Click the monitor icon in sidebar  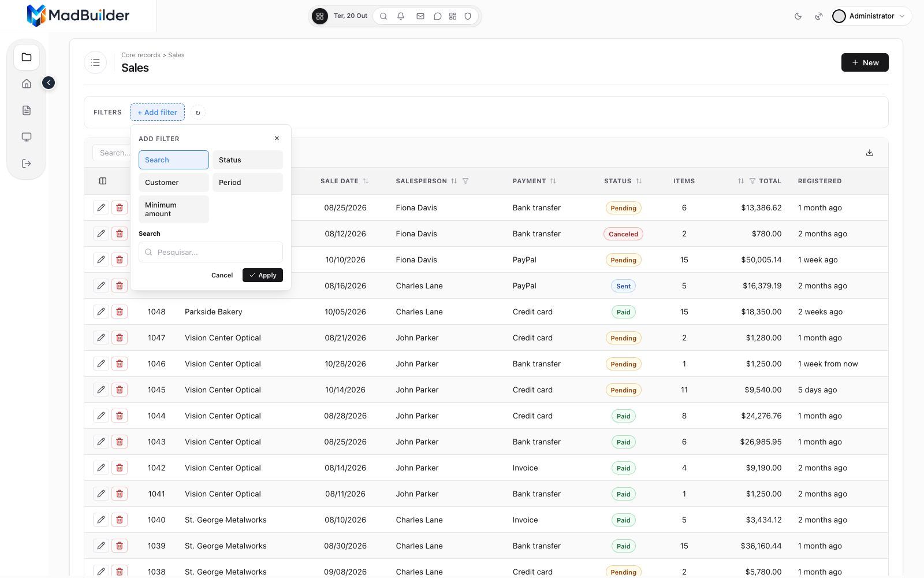pyautogui.click(x=27, y=137)
